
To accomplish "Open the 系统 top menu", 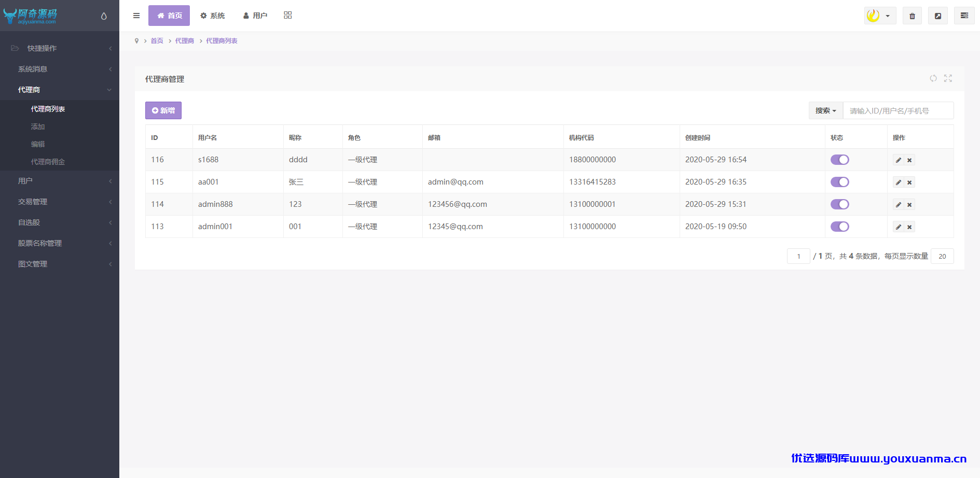I will click(x=213, y=16).
